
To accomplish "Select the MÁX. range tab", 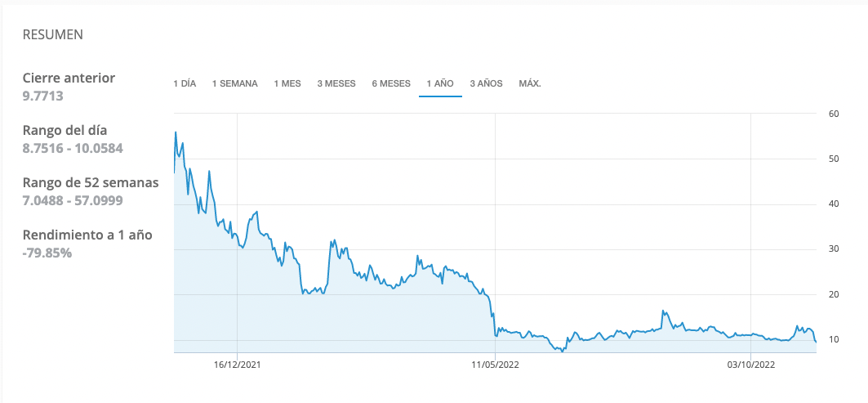I will pos(530,83).
